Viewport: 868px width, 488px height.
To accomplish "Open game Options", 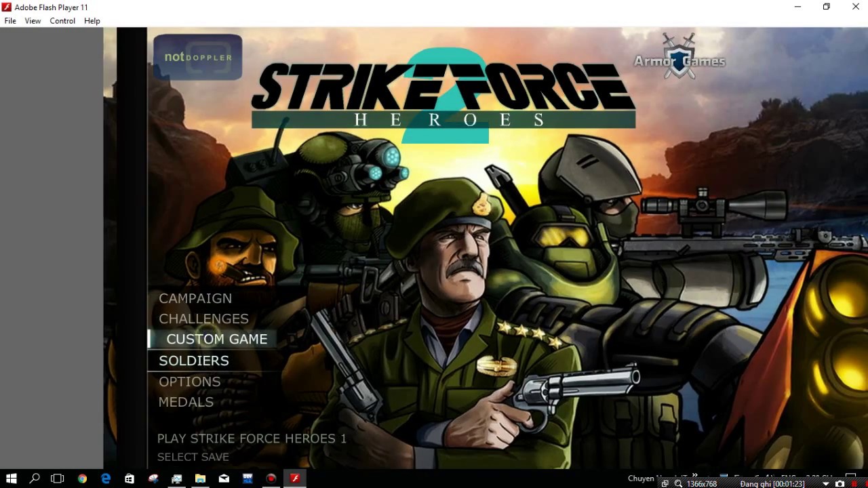I will click(189, 382).
